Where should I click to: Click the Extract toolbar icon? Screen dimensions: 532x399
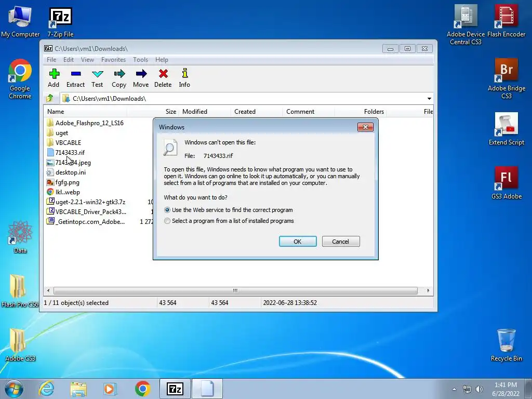tap(75, 78)
